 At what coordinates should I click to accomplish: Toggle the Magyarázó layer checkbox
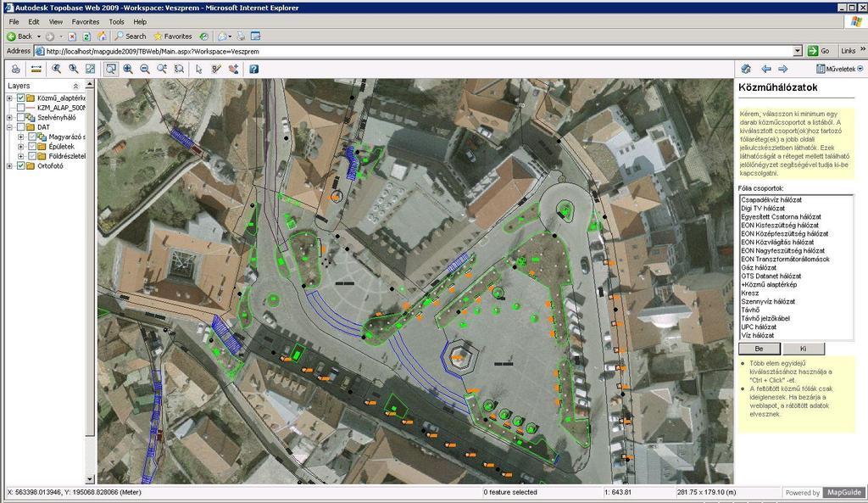point(32,137)
